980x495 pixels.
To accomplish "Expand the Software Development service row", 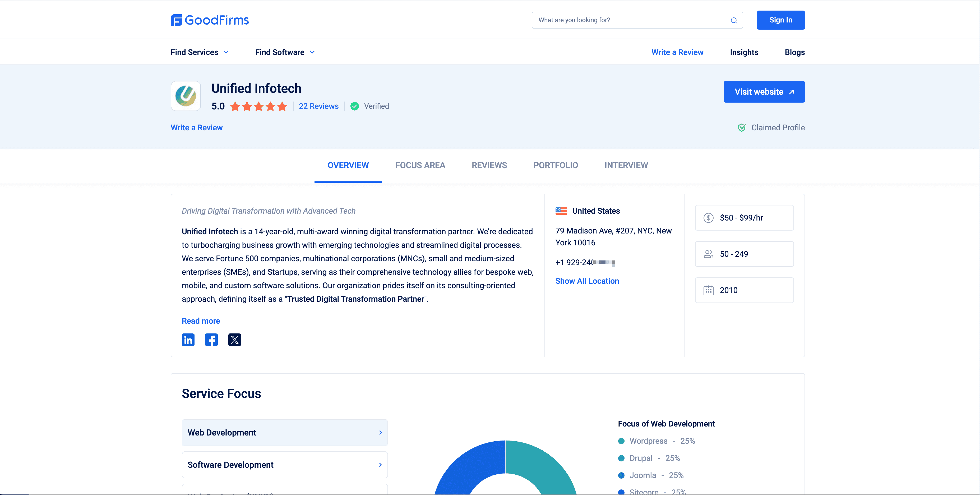I will 285,465.
